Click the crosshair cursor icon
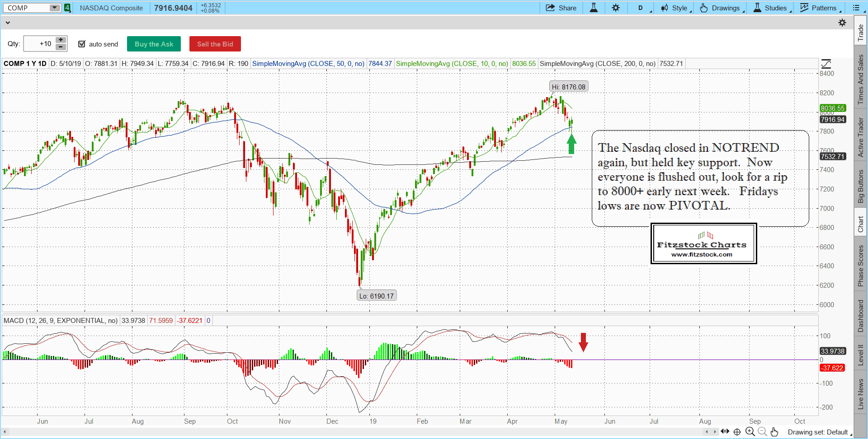Viewport: 868px width, 439px height. (737, 432)
